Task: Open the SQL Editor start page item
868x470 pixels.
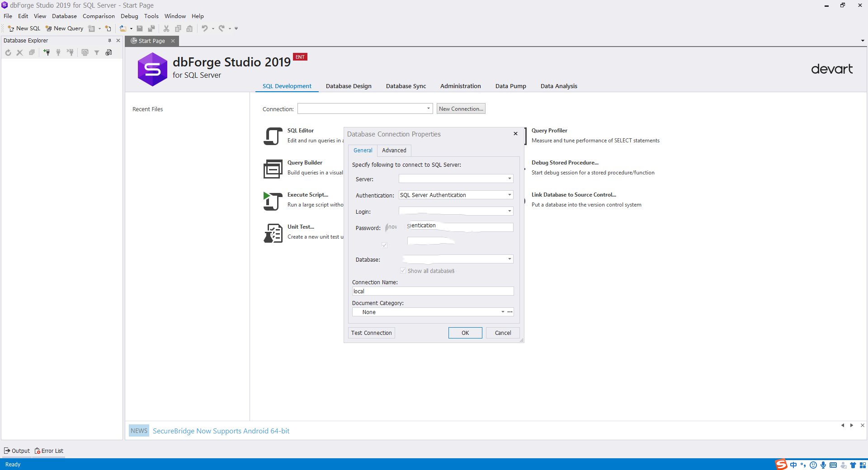Action: 300,131
